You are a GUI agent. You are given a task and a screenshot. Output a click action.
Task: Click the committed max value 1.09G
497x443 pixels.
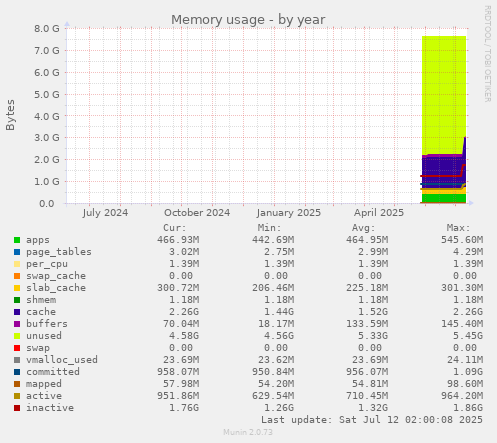468,372
